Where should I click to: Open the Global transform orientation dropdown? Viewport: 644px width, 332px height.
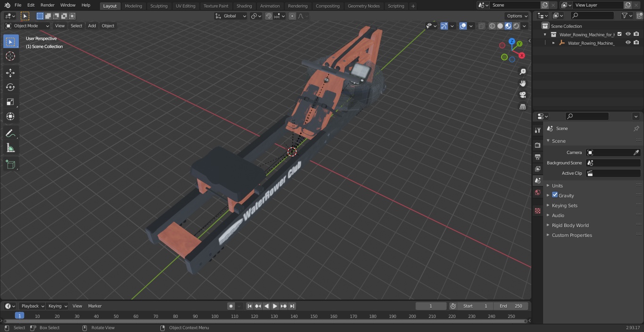tap(231, 16)
